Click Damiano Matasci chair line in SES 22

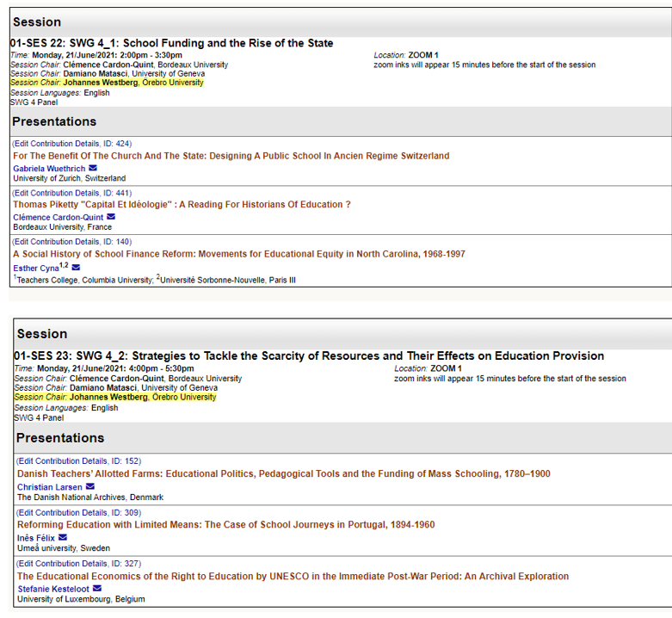(x=108, y=74)
